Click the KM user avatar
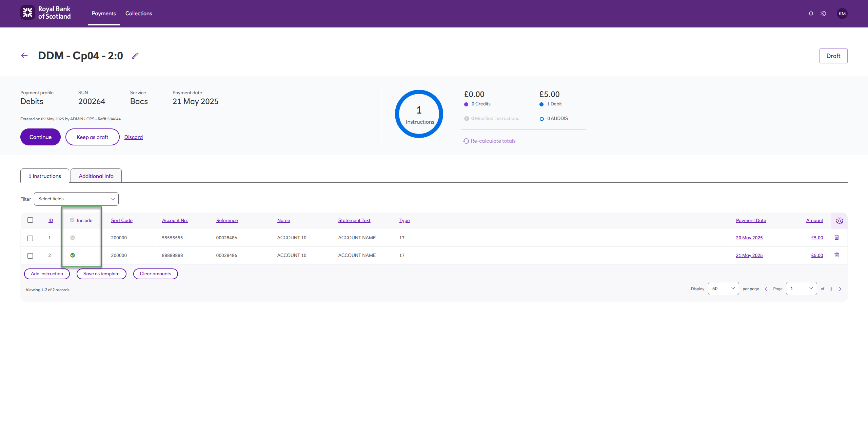 coord(842,14)
